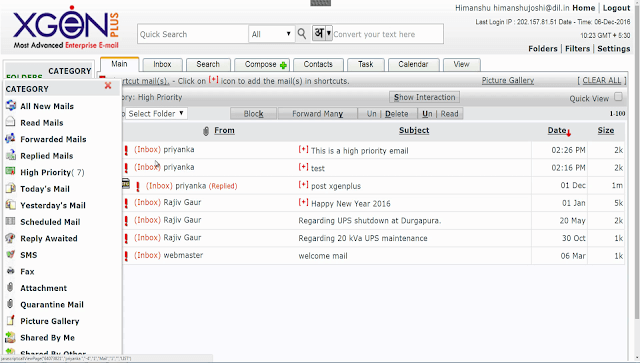640x363 pixels.
Task: Open 'Regarding 20 kVa UPS maintenance' mail
Action: pos(363,238)
